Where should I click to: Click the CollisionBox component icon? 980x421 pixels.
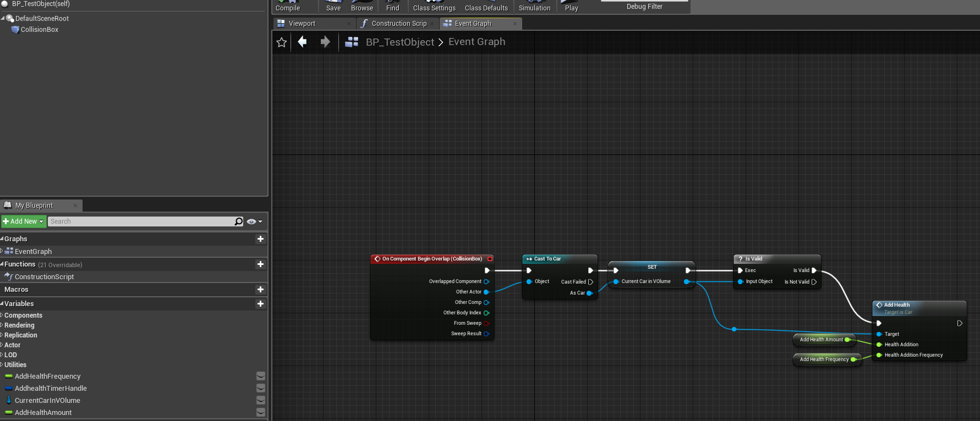click(15, 30)
